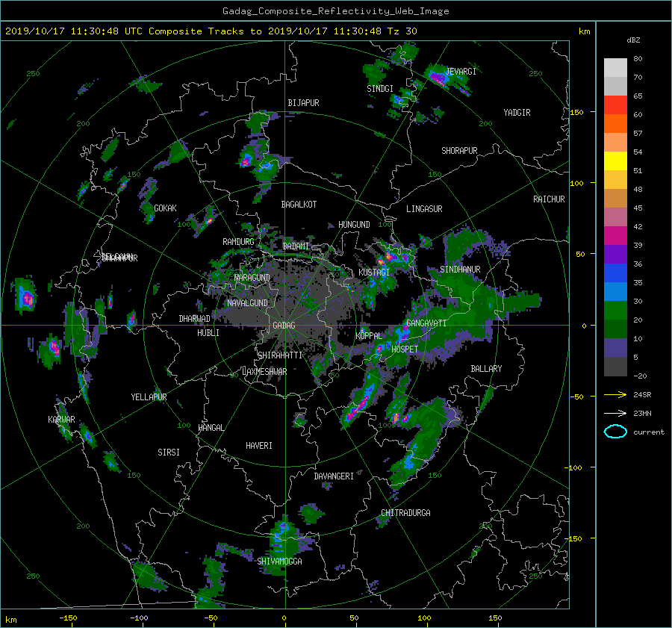Click the KARWAR label
Screen dimensions: 672x628
point(61,420)
